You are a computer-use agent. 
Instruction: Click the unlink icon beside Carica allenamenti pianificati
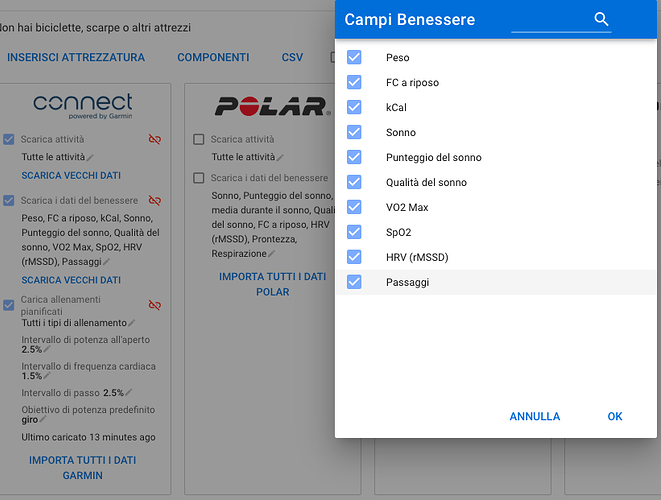pyautogui.click(x=155, y=305)
